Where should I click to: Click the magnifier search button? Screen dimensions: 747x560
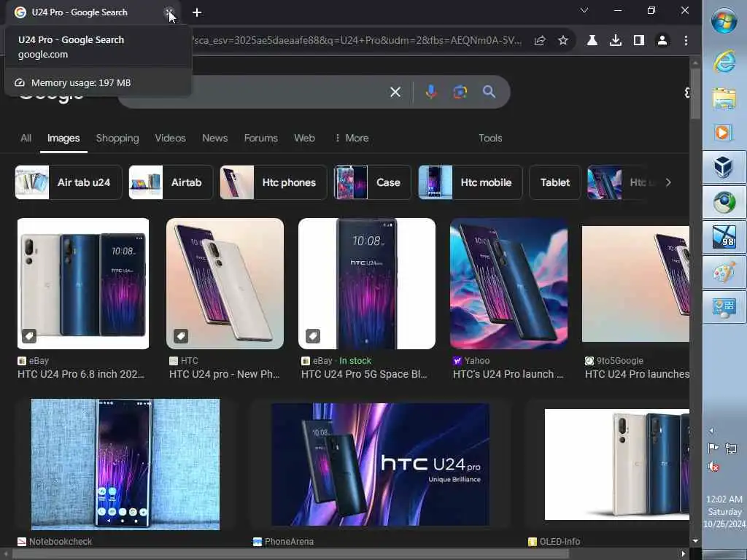[489, 92]
